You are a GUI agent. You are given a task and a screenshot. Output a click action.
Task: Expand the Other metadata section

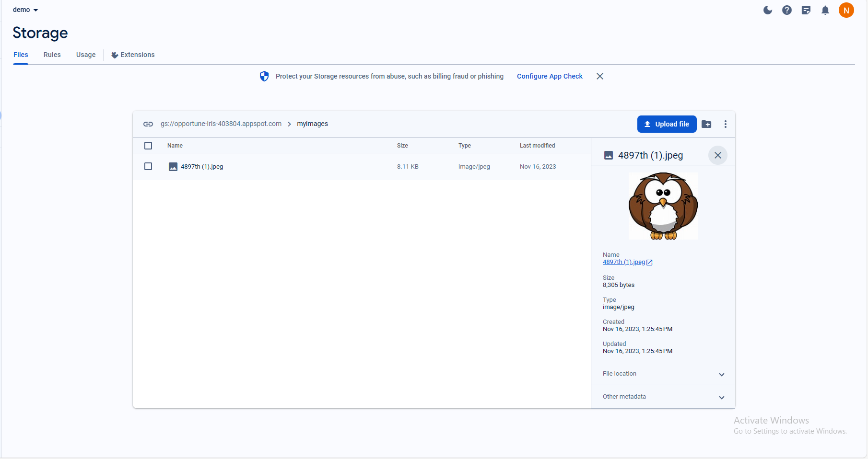pos(663,397)
